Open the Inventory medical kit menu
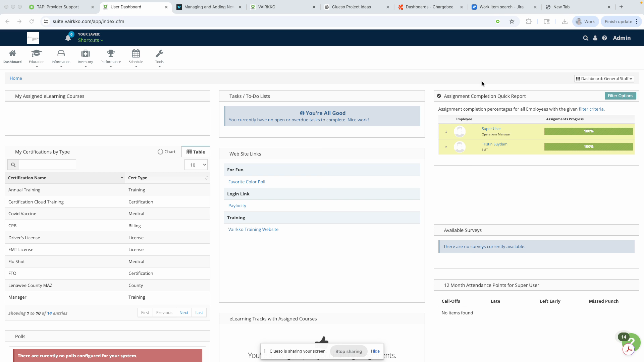644x362 pixels. click(x=86, y=58)
